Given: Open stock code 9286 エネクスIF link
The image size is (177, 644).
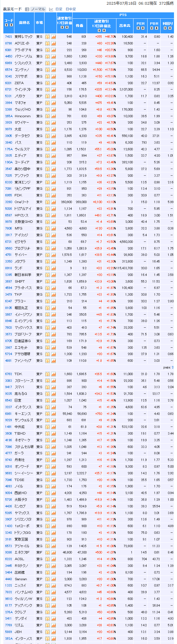Looking at the screenshot, I should [x=8, y=553].
